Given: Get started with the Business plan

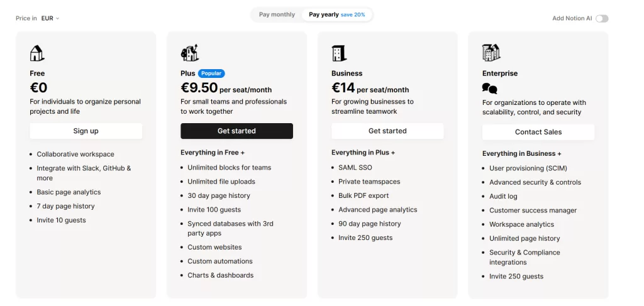Looking at the screenshot, I should click(x=387, y=131).
